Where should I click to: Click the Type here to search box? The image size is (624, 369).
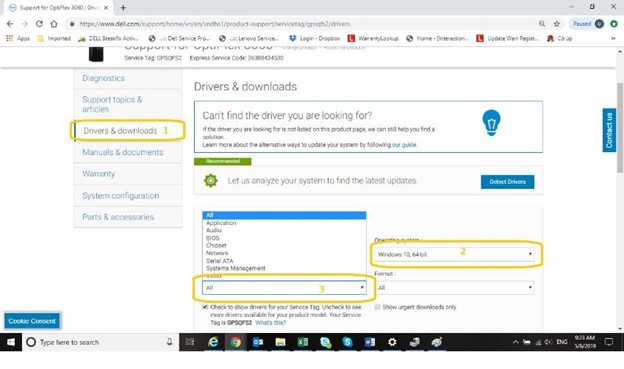tap(99, 342)
